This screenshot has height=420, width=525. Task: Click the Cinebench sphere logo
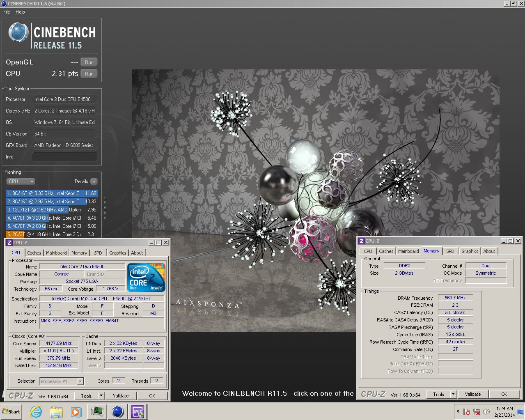[x=18, y=32]
